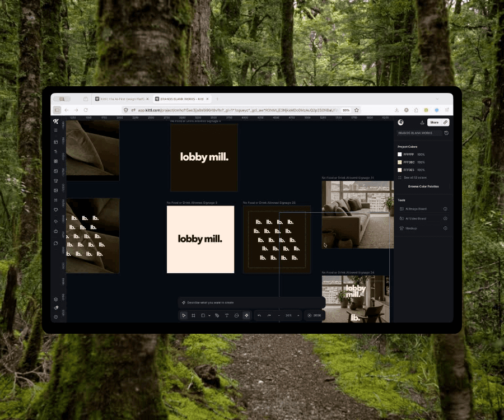This screenshot has height=420, width=504.
Task: Toggle the browser sidebar button
Action: coord(57,110)
